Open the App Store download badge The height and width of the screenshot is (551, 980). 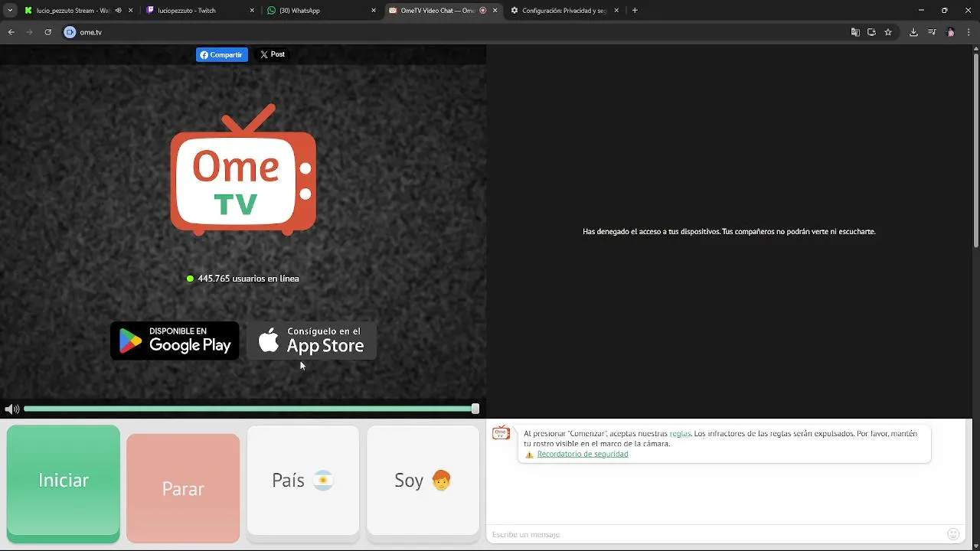(312, 341)
